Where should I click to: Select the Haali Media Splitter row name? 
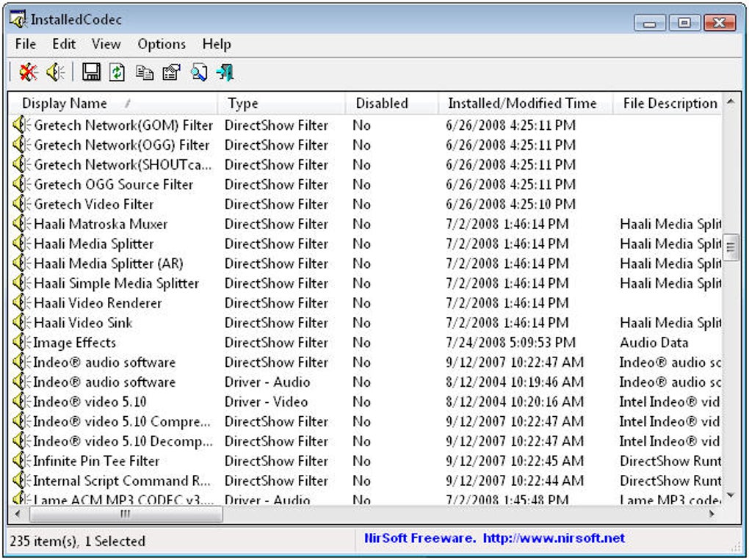94,244
